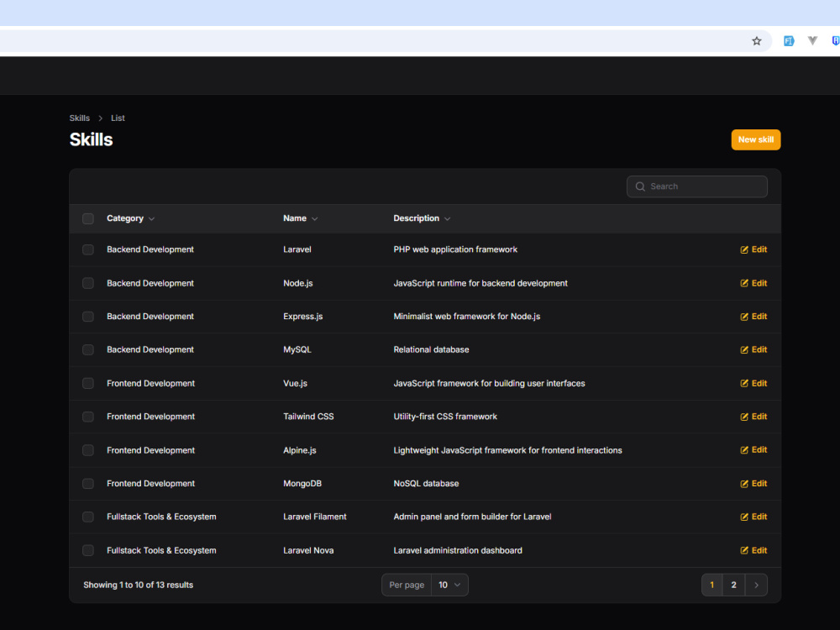Image resolution: width=840 pixels, height=630 pixels.
Task: Sort table by Description column
Action: tap(422, 218)
